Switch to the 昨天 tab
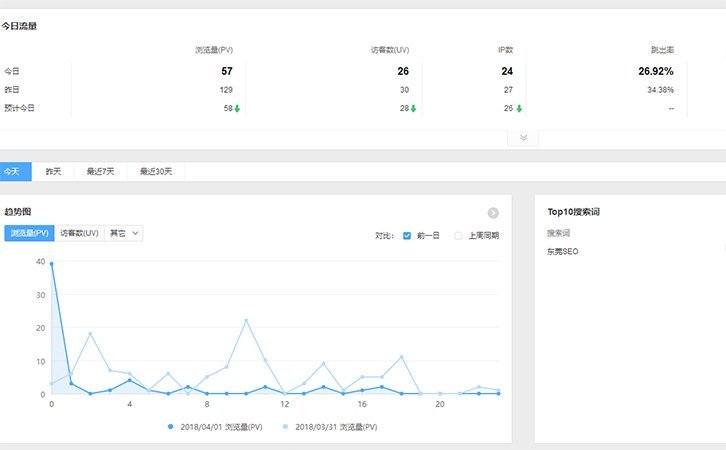Image resolution: width=726 pixels, height=450 pixels. (x=53, y=172)
